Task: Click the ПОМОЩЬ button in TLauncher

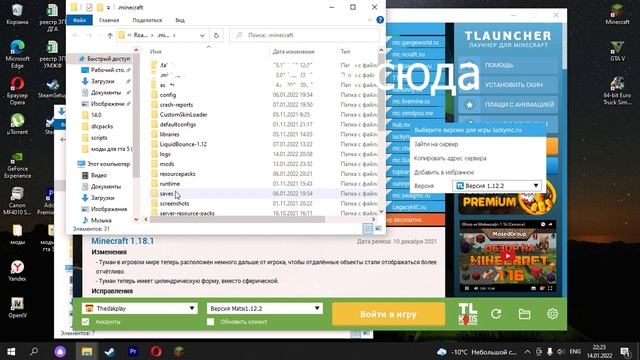Action: [x=508, y=65]
